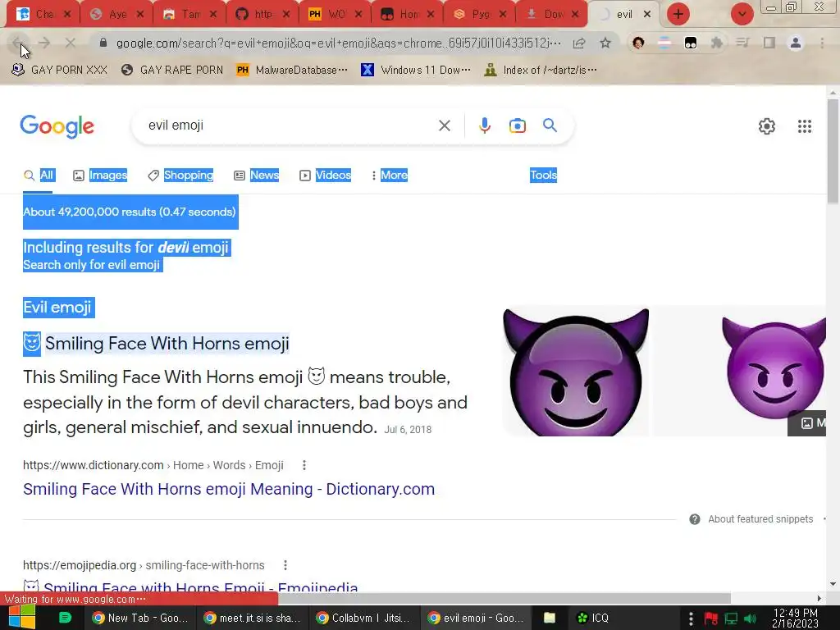Click the network monitor tray icon

(x=731, y=619)
